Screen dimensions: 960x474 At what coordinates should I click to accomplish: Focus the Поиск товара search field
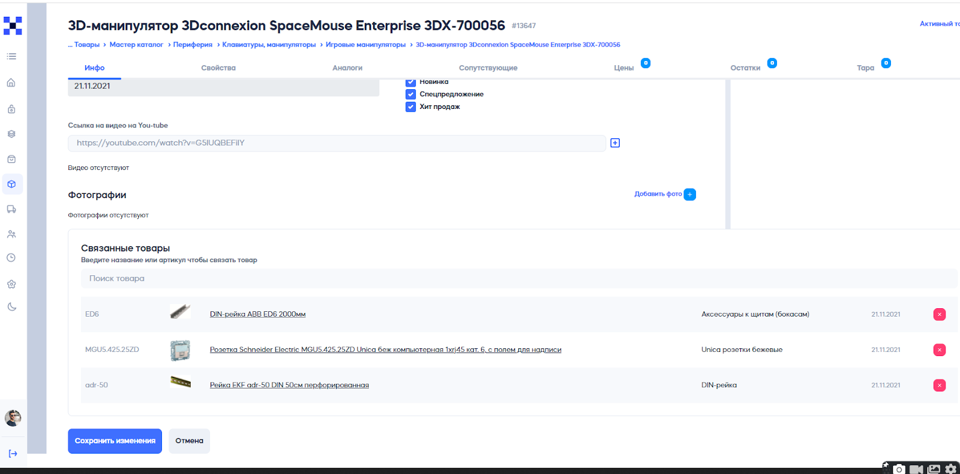(x=518, y=278)
